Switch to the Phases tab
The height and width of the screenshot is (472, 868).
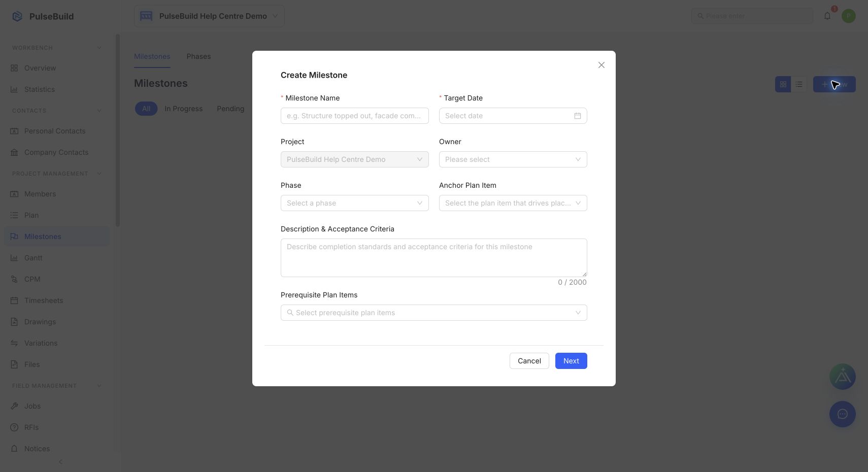[x=198, y=56]
